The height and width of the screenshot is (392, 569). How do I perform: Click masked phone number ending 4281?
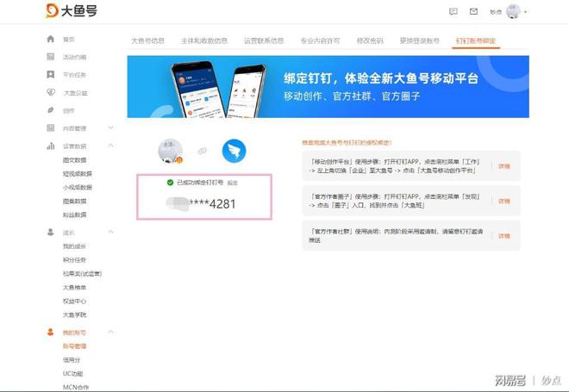tap(201, 204)
